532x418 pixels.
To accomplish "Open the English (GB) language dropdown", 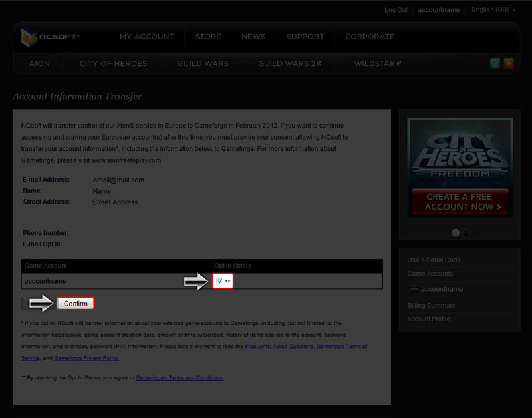I will (493, 9).
